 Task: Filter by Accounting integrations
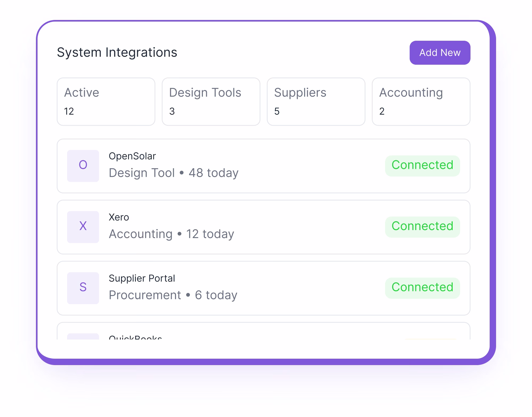coord(421,101)
